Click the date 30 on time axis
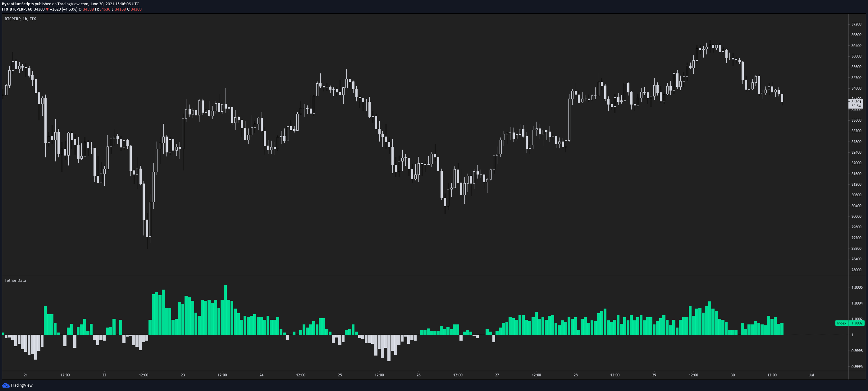 [x=732, y=375]
